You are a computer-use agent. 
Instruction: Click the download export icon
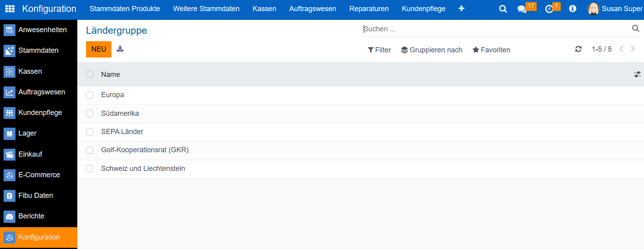[x=120, y=49]
